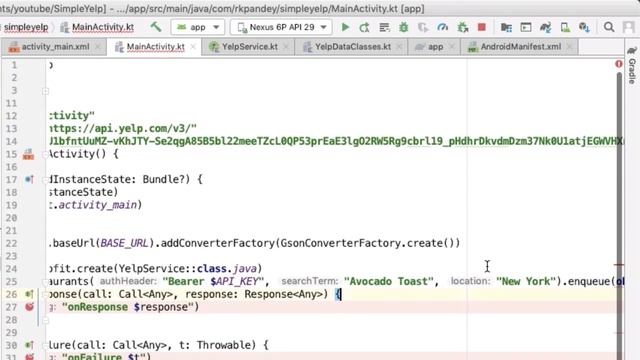Open the Profiler gauge icon
This screenshot has height=360, width=640.
point(442,27)
